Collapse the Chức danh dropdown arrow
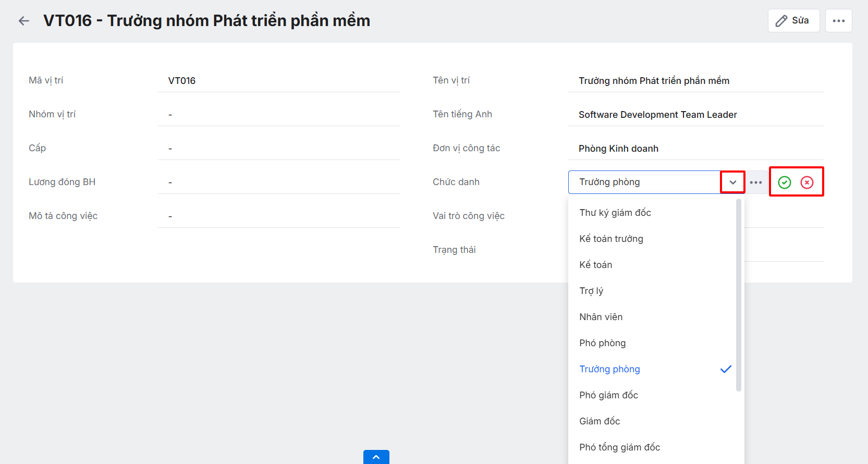 point(732,182)
